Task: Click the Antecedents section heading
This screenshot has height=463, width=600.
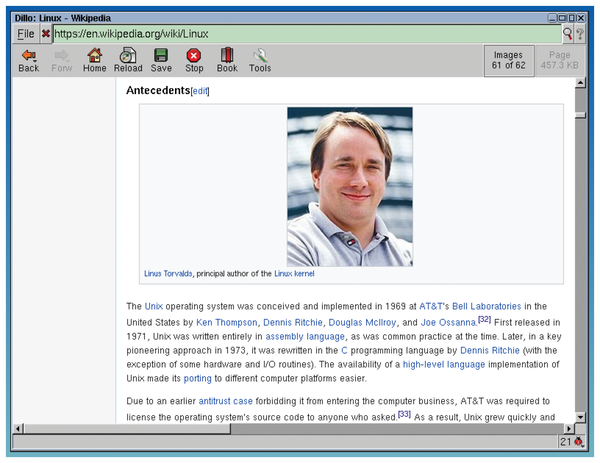Action: click(158, 90)
